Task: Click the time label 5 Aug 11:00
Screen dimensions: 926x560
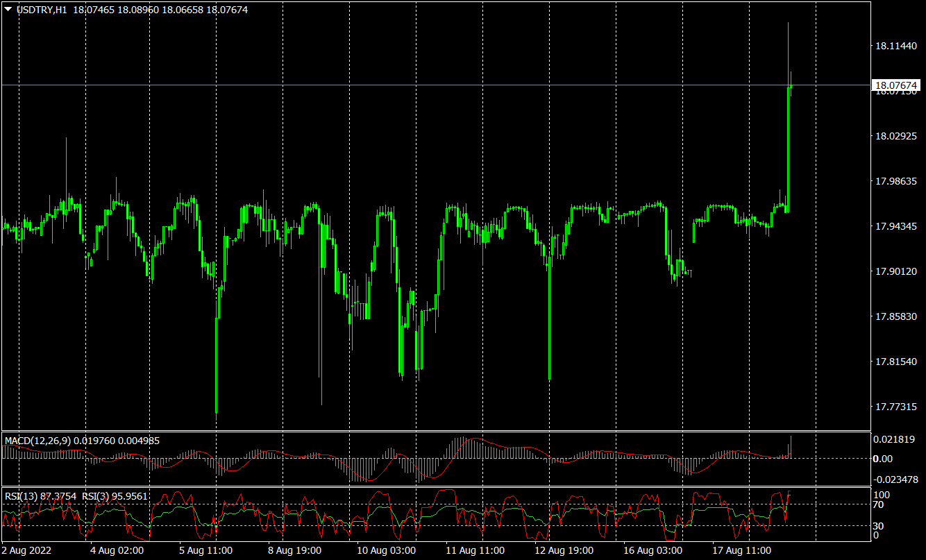Action: pos(207,550)
